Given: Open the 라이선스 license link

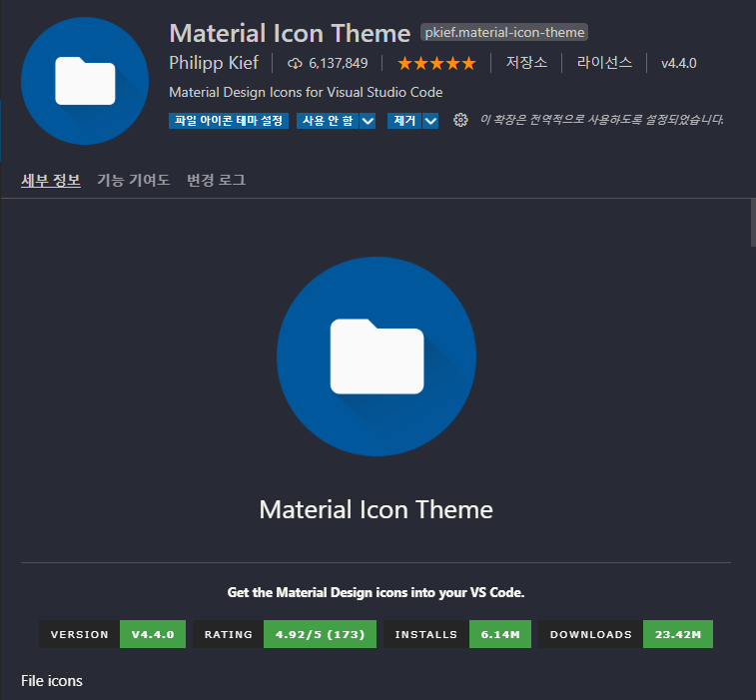Looking at the screenshot, I should click(x=604, y=63).
